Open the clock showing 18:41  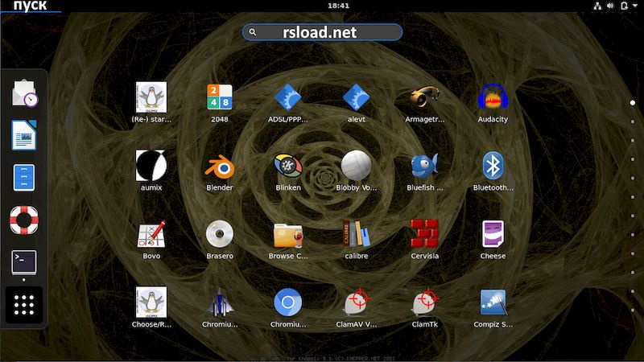[x=338, y=6]
